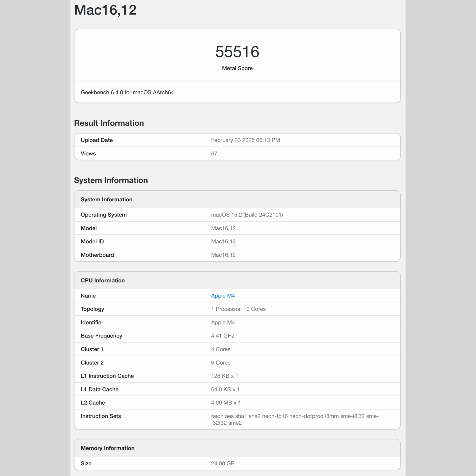Screen dimensions: 476x476
Task: Click the Memory size 24.00 GB value
Action: click(223, 463)
